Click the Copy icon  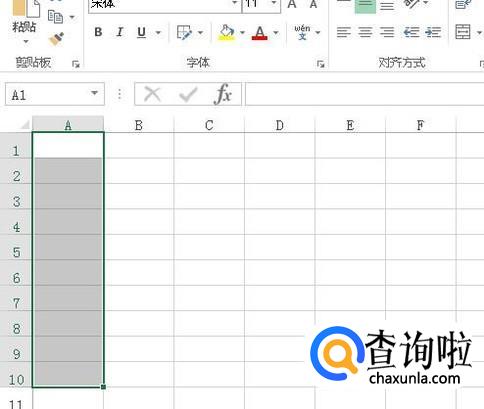(55, 16)
